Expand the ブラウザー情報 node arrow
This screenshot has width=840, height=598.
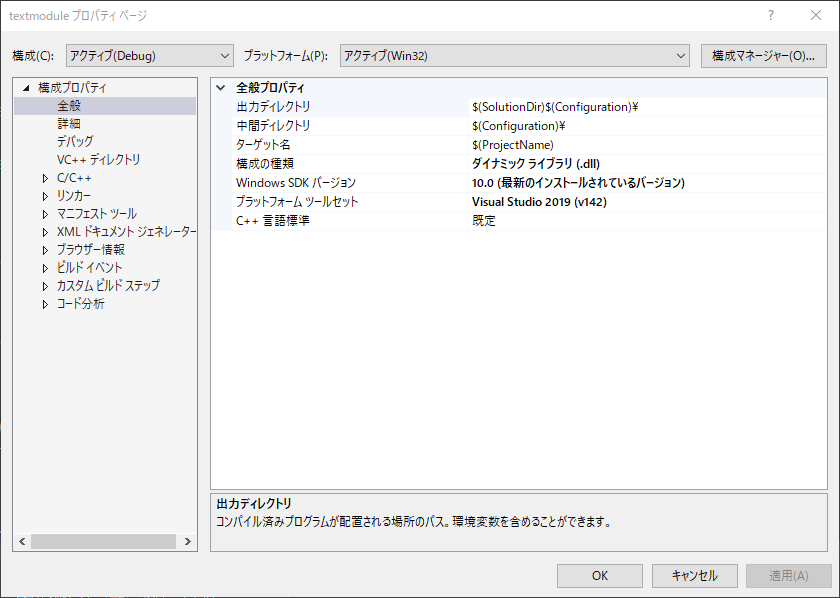(x=46, y=250)
